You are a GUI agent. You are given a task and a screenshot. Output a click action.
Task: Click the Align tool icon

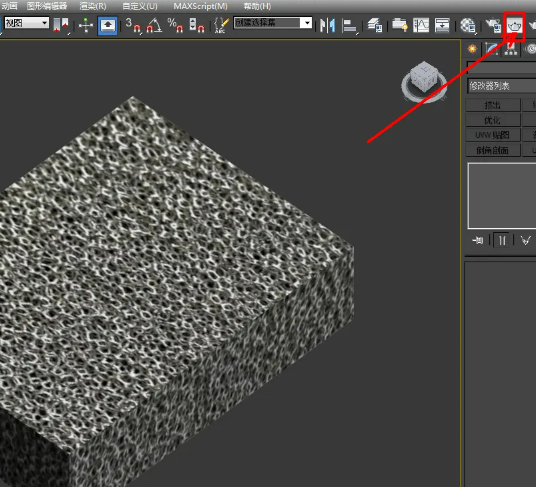[349, 26]
